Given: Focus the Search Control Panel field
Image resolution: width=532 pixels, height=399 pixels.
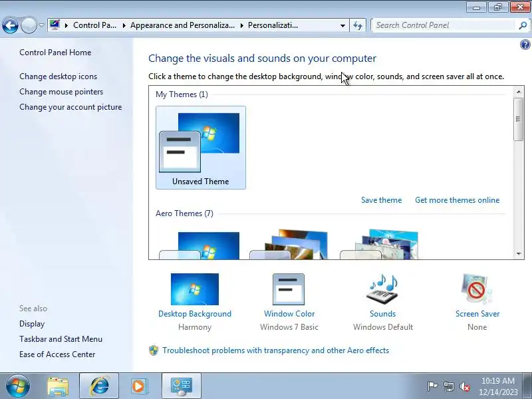Looking at the screenshot, I should (444, 25).
